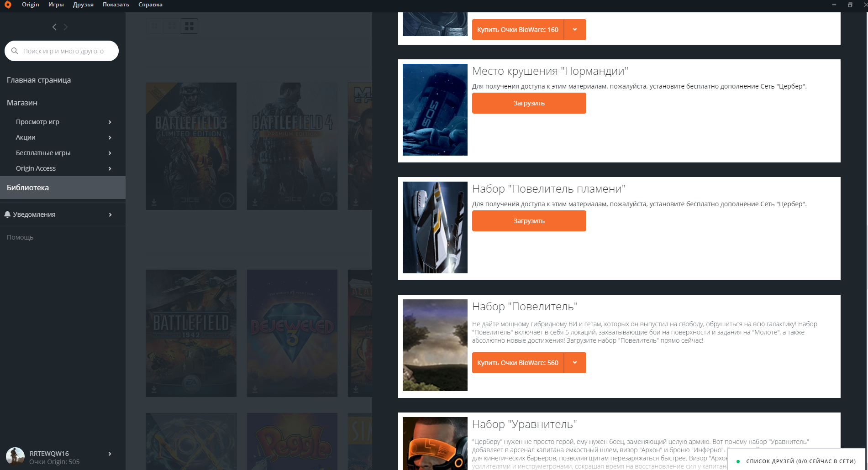Image resolution: width=868 pixels, height=470 pixels.
Task: Click the Набор "Повелитель пламени" thumbnail image
Action: tap(435, 227)
